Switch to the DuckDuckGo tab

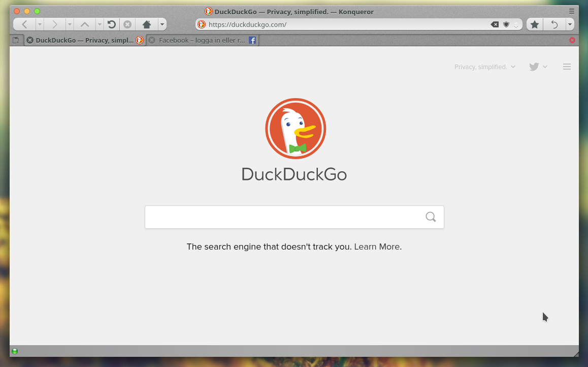[85, 40]
